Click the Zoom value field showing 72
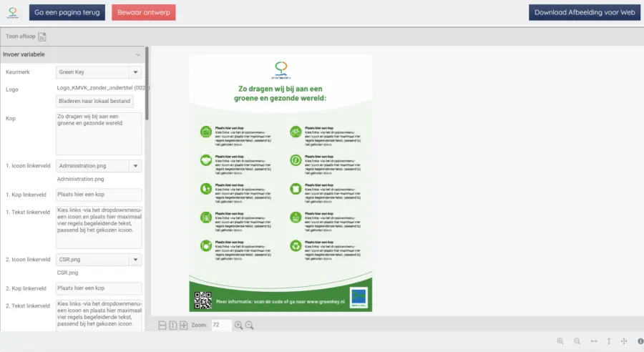Screen dimensions: 644x352 coord(221,325)
